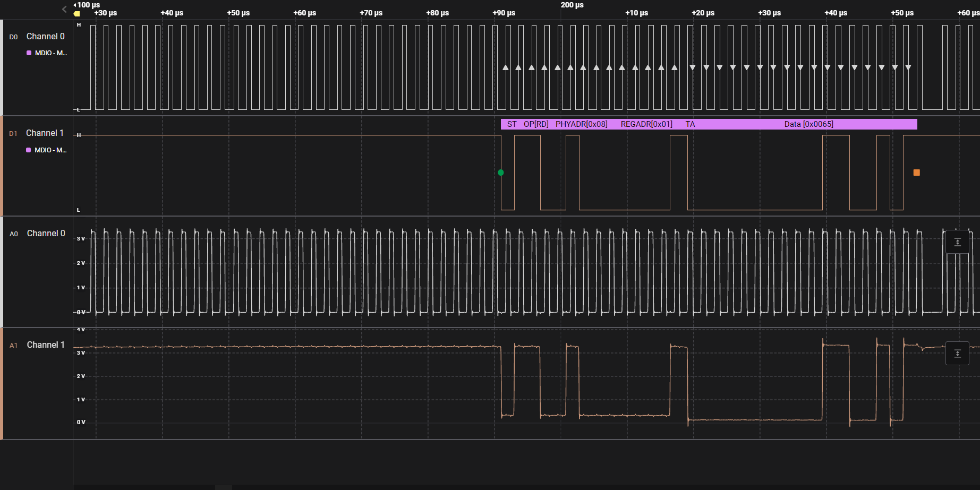Click the ST start frame in decoder bar

(512, 124)
